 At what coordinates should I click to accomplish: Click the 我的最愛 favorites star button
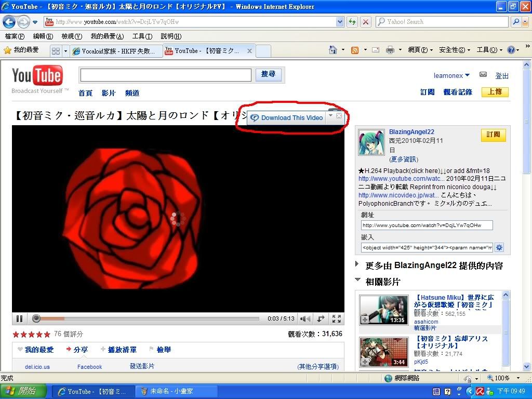(x=21, y=50)
